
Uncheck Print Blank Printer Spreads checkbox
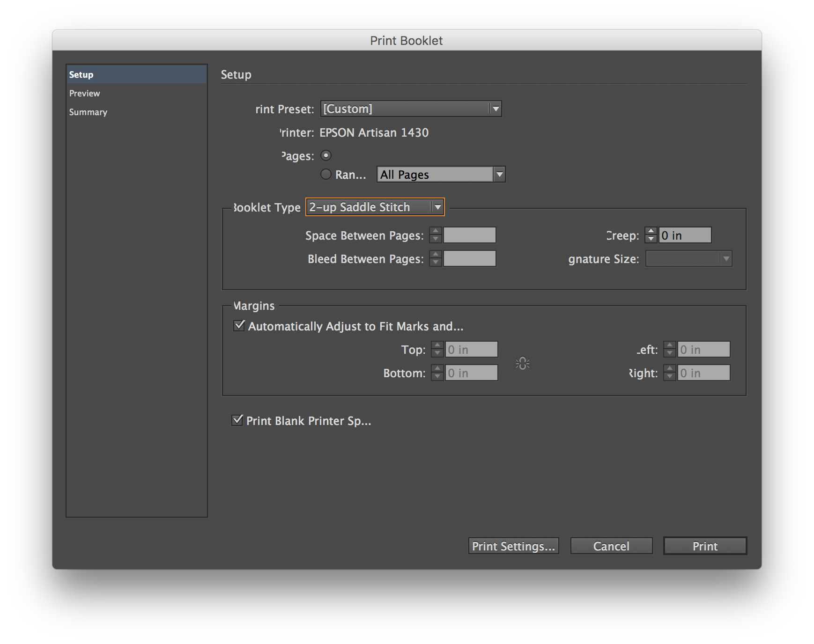coord(237,420)
